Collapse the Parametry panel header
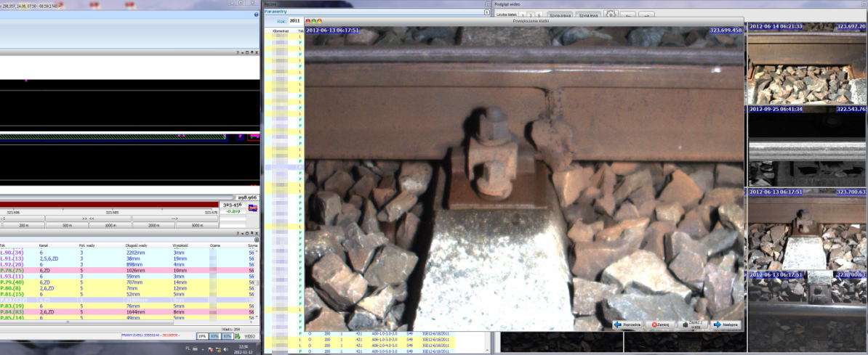Viewport: 868px width, 355px height. coord(276,12)
